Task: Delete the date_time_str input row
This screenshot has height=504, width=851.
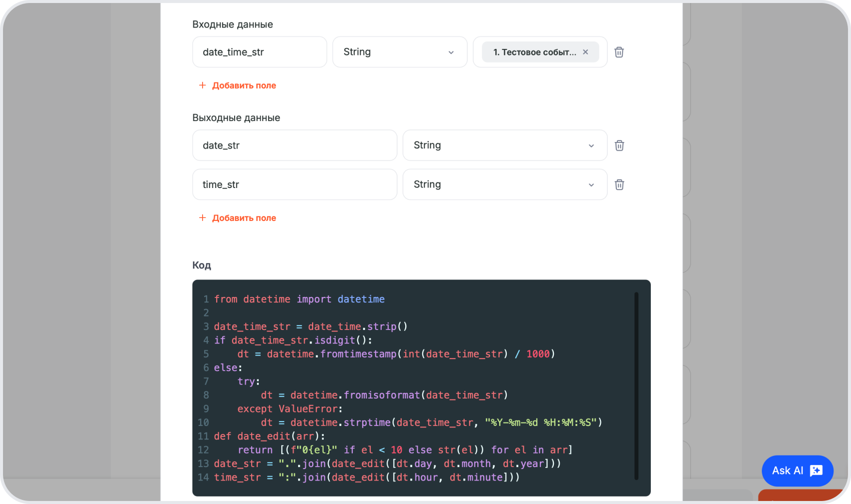Action: tap(619, 52)
